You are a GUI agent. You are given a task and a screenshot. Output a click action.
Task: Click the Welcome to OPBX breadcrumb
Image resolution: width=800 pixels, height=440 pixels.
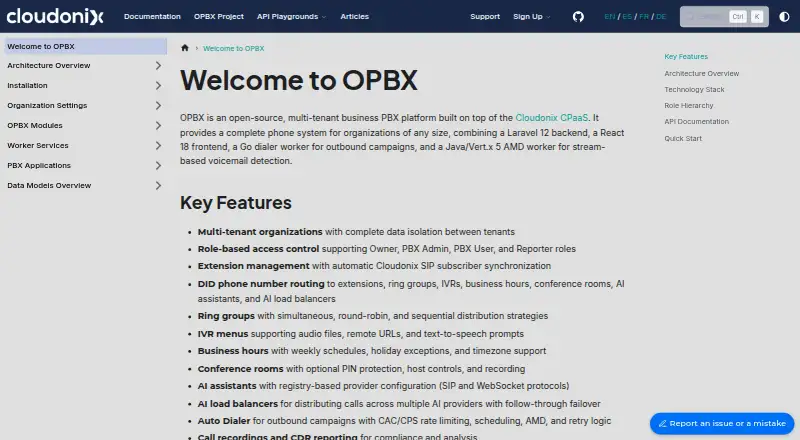pyautogui.click(x=233, y=48)
